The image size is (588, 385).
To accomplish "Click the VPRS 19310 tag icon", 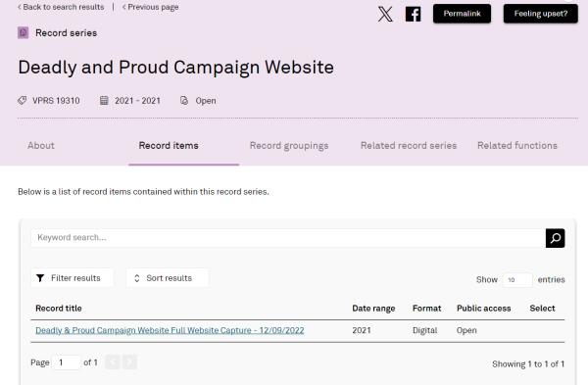I will tap(23, 101).
